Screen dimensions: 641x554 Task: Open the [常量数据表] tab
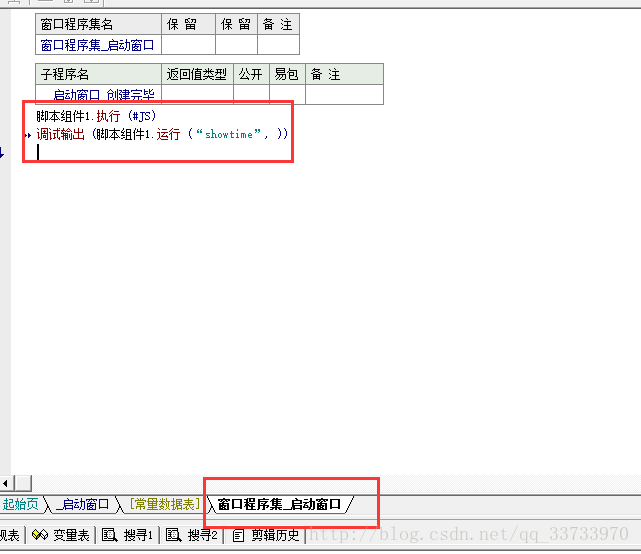tap(165, 504)
